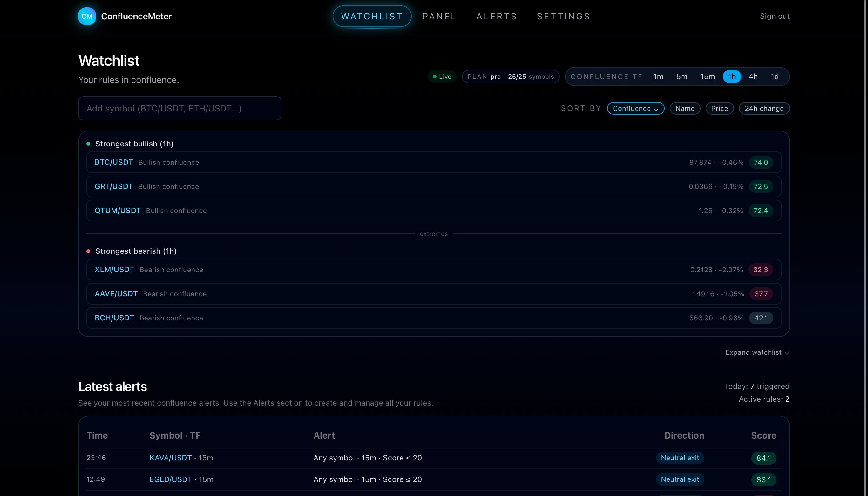
Task: Click the 74.0 score badge for BTC/USDT
Action: point(760,163)
